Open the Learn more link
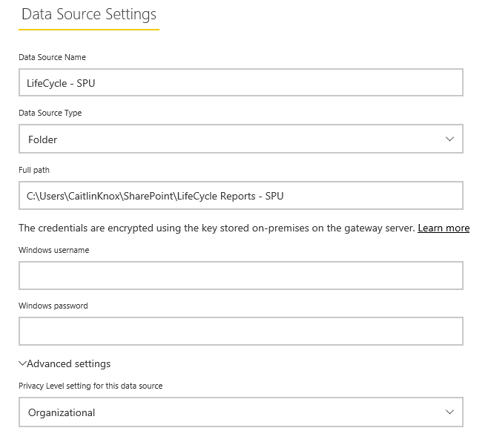 (x=444, y=228)
